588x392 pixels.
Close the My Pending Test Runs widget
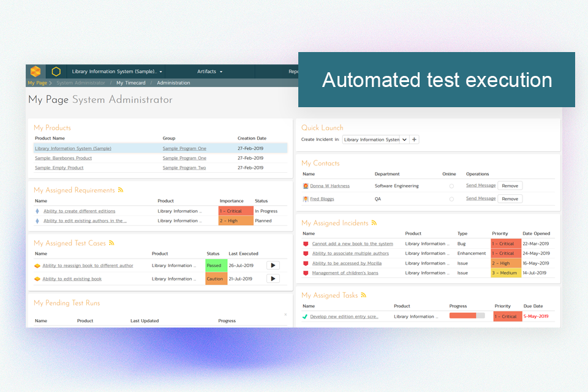pyautogui.click(x=285, y=314)
